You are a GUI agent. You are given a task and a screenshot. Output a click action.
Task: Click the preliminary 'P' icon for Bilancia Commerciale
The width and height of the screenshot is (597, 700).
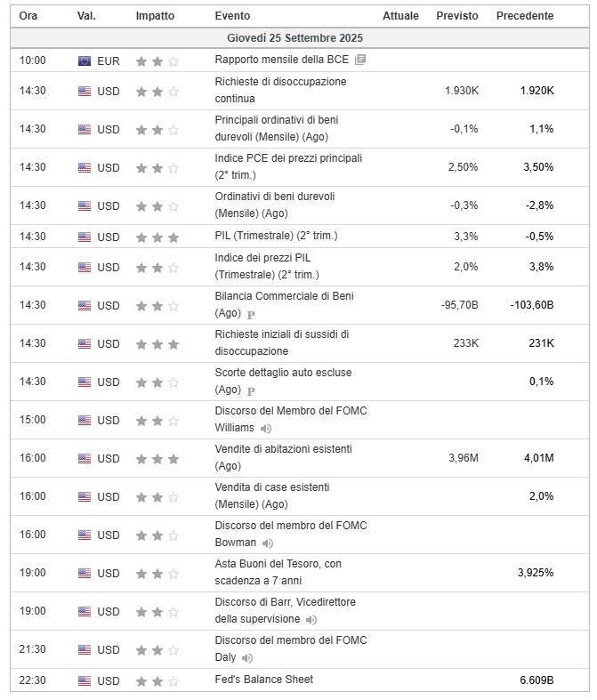[251, 314]
